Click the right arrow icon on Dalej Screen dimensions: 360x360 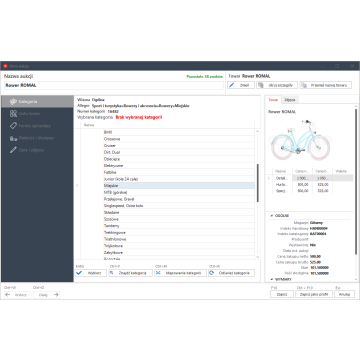tap(56, 295)
